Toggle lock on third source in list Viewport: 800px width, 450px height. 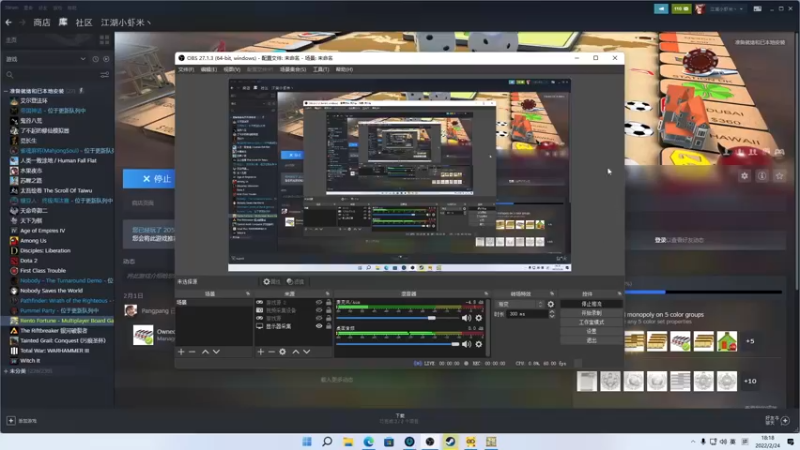point(329,318)
